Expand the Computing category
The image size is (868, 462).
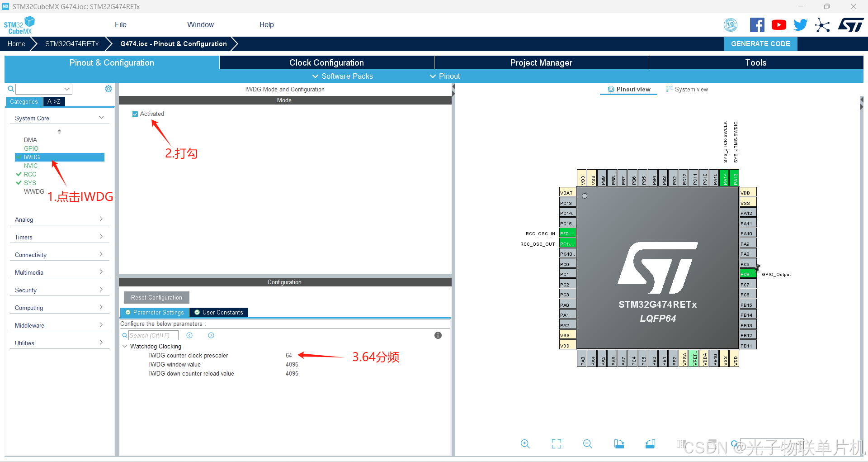point(59,308)
